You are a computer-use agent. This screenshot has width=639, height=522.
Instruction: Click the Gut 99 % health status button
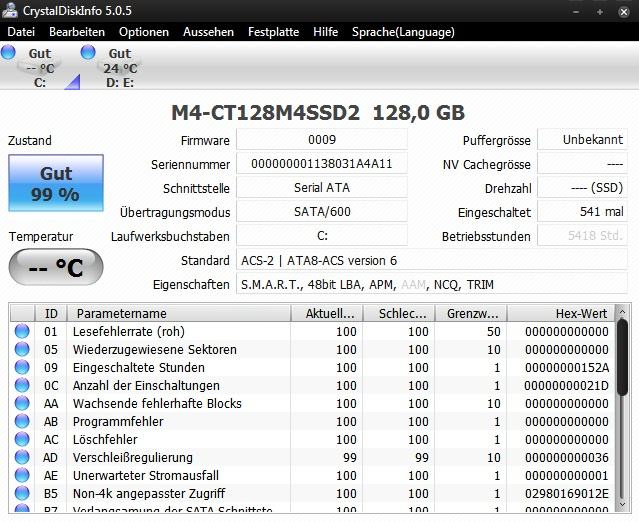[56, 183]
